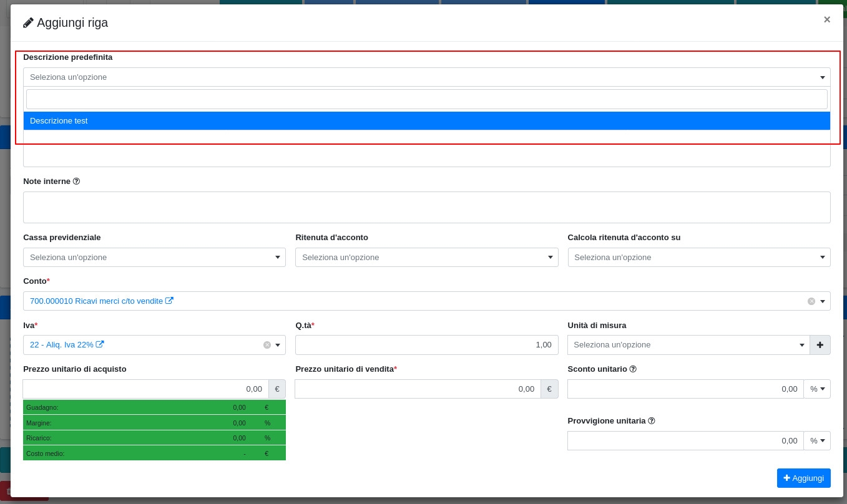Open the Conto account external link icon
Image resolution: width=847 pixels, height=504 pixels.
pyautogui.click(x=169, y=301)
